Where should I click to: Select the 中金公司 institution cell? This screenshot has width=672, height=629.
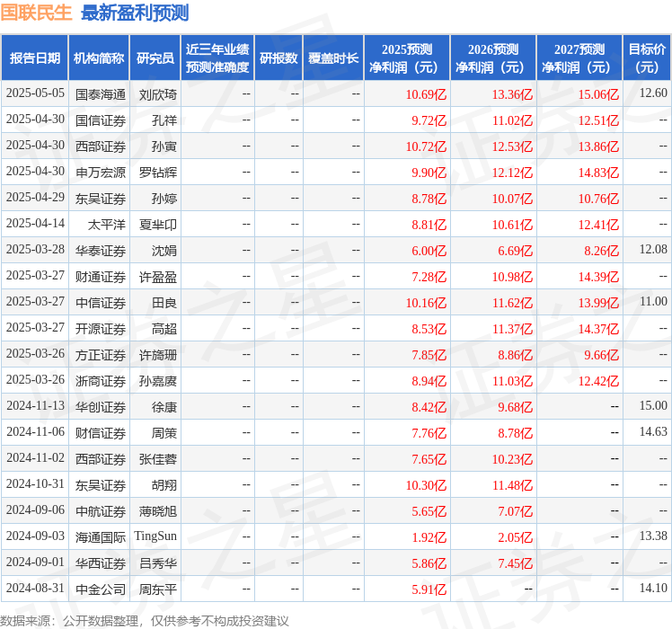tap(101, 589)
